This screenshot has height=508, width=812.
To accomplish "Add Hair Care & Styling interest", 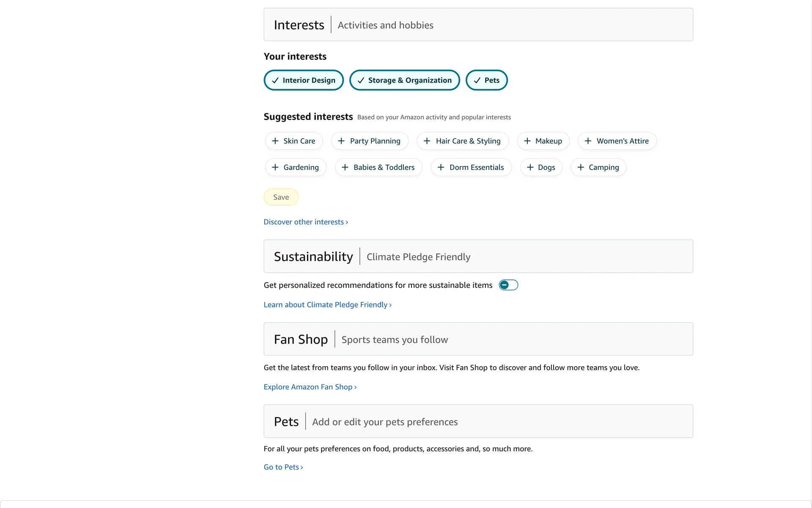I will pos(462,141).
